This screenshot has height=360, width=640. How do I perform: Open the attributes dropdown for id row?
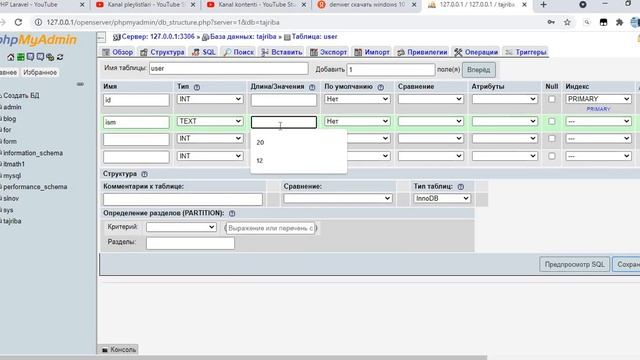click(504, 99)
